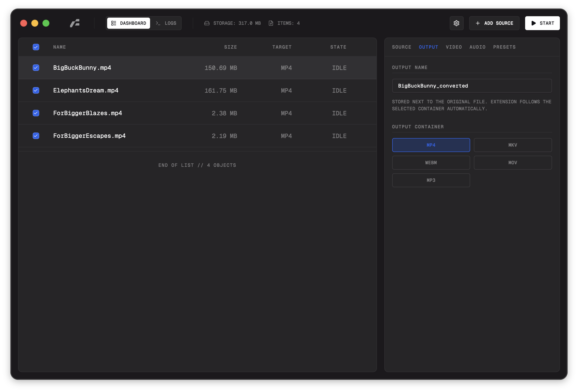Open the Logs terminal icon
Screen dimensions: 578x392
tap(158, 23)
